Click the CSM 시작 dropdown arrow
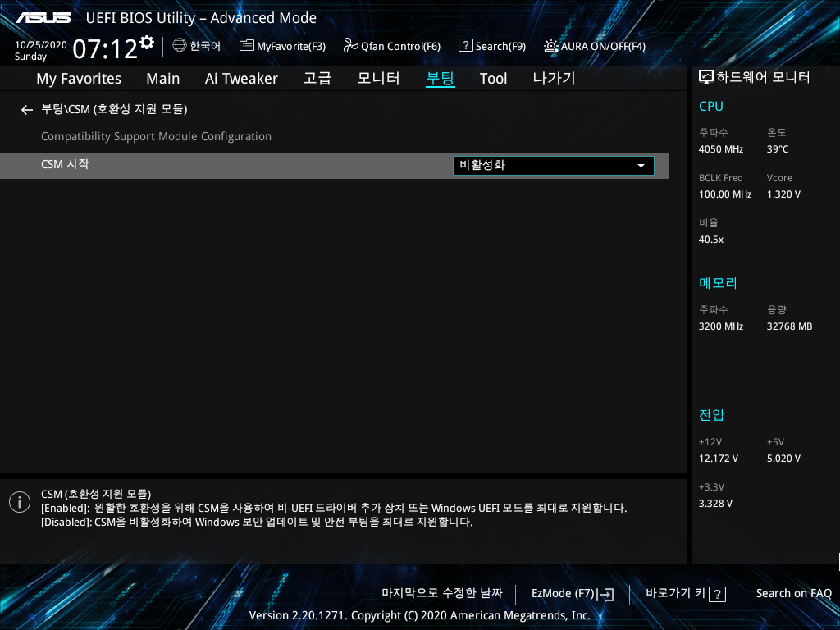Screen dimensions: 840x630 coord(641,166)
